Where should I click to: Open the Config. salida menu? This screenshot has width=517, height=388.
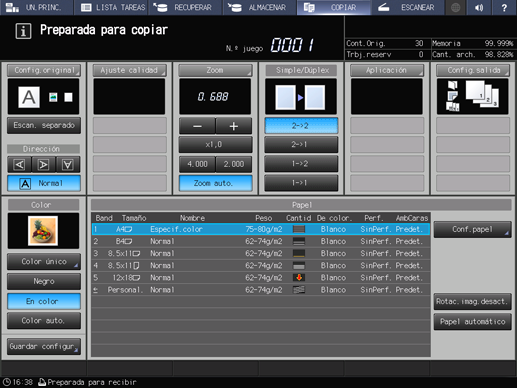tap(473, 70)
